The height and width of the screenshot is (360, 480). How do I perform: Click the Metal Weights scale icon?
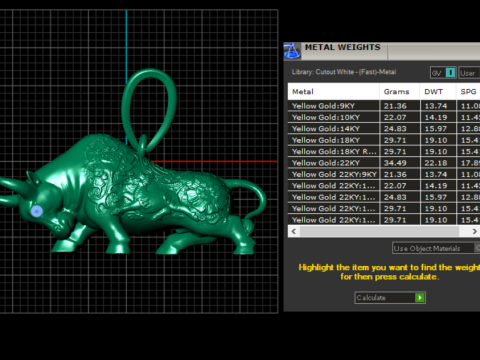pyautogui.click(x=292, y=51)
